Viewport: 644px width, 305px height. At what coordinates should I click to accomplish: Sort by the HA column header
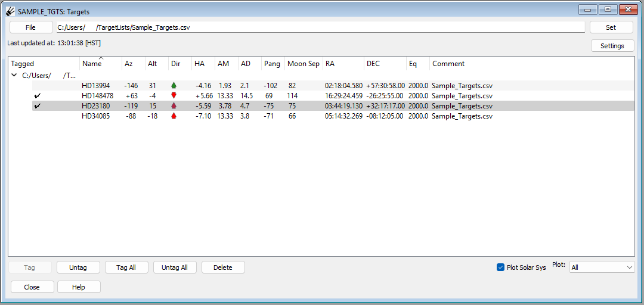(x=203, y=64)
